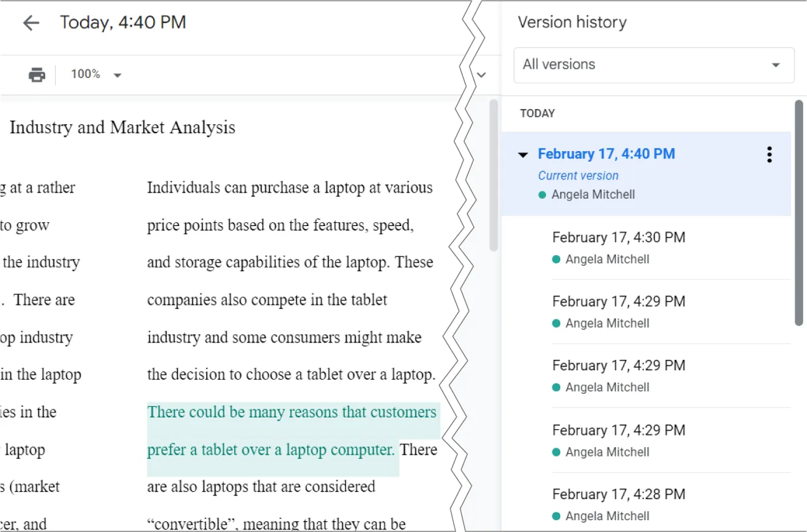
Task: Click the Today, 4:40 PM header title
Action: point(123,22)
